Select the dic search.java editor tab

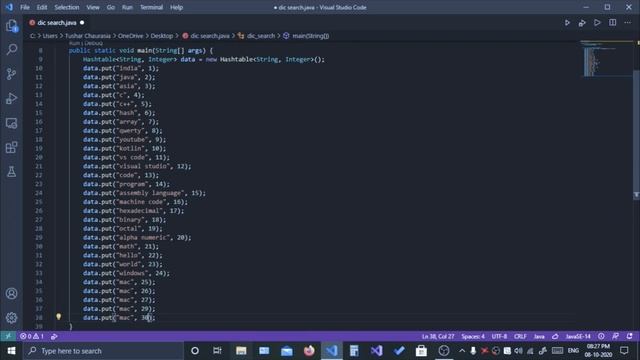click(x=57, y=23)
